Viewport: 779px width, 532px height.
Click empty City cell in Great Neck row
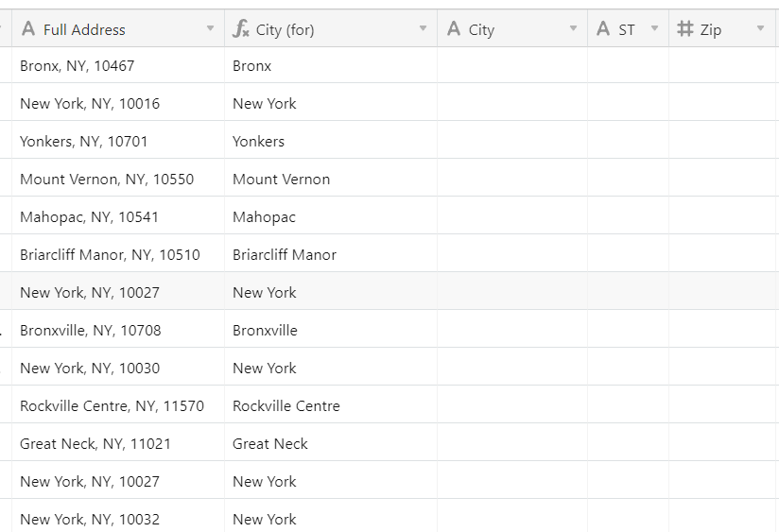512,442
